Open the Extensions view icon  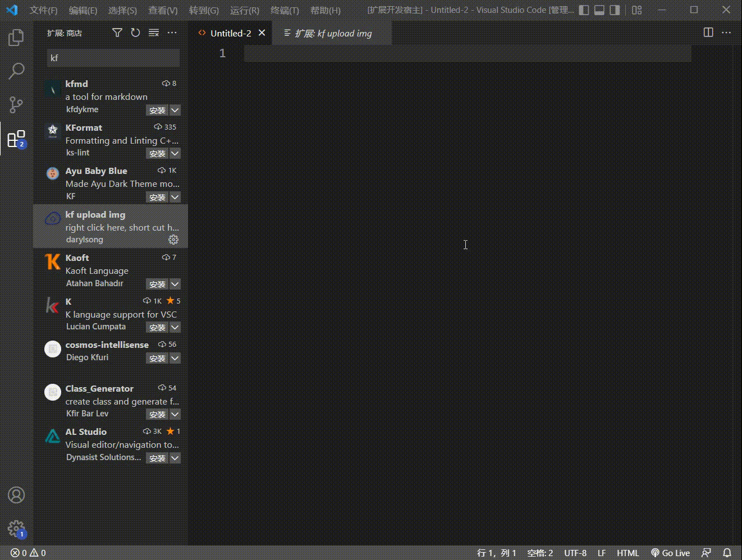click(x=16, y=139)
